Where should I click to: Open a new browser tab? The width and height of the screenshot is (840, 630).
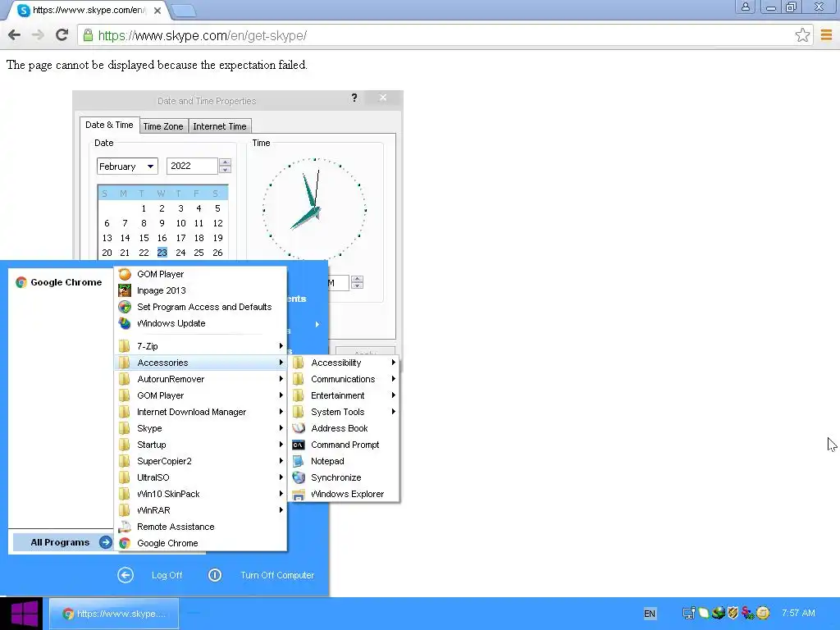pyautogui.click(x=184, y=10)
